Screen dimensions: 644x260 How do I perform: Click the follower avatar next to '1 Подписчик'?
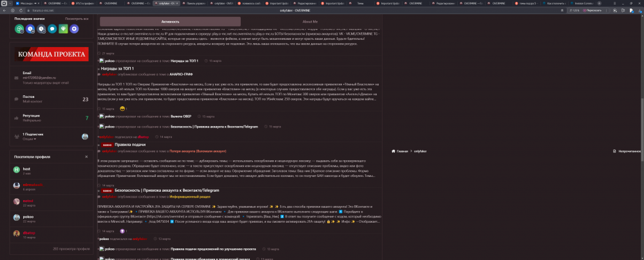tap(85, 137)
